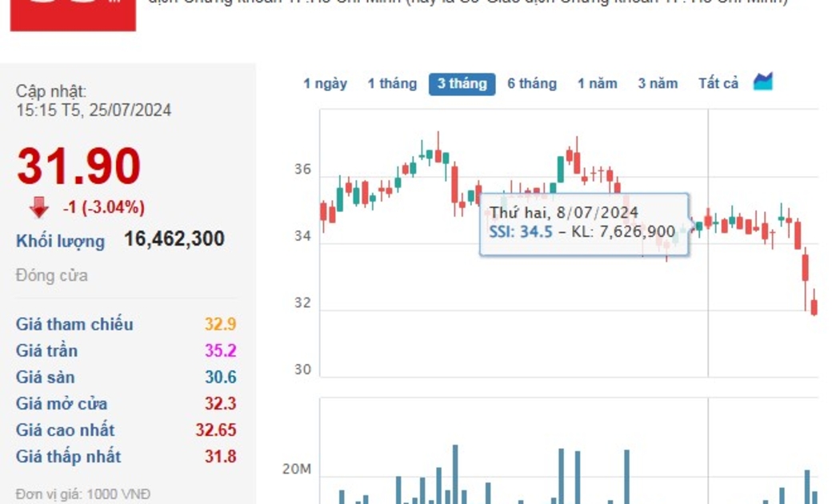Click the Giá tham chiếu label
The image size is (840, 504).
point(74,324)
